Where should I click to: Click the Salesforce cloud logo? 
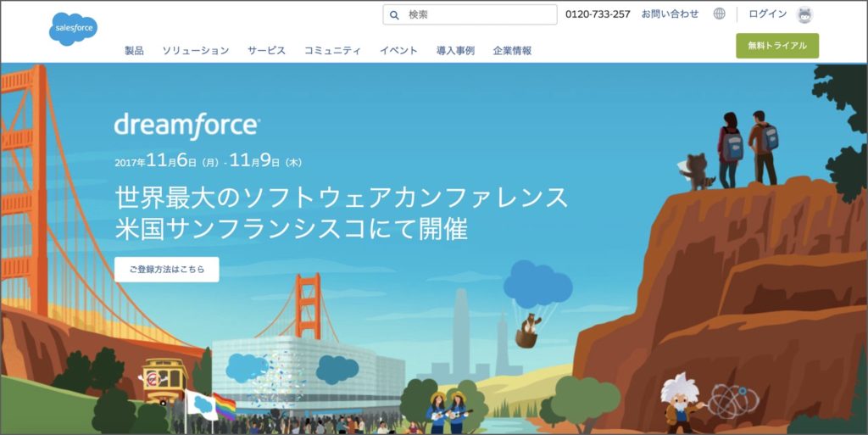pyautogui.click(x=73, y=29)
